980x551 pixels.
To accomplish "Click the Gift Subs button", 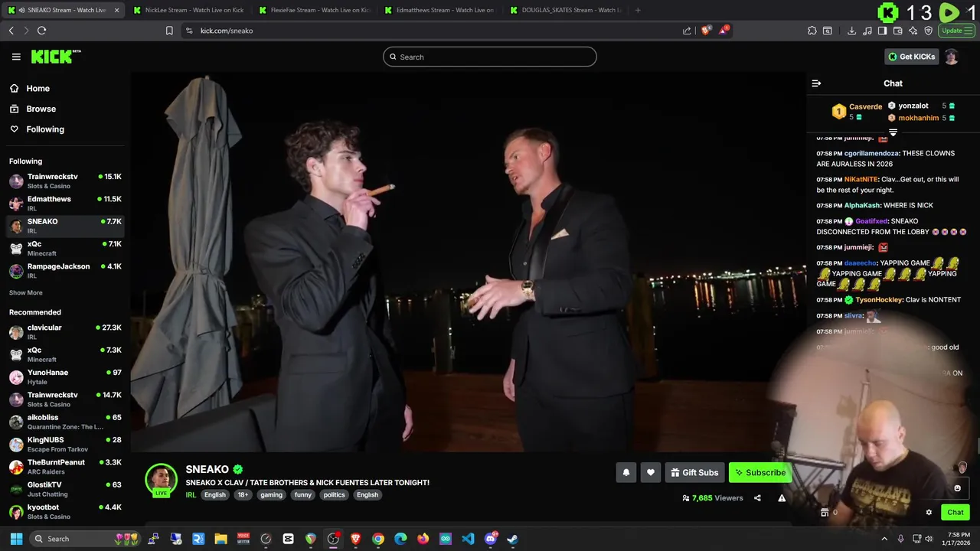I will point(694,473).
